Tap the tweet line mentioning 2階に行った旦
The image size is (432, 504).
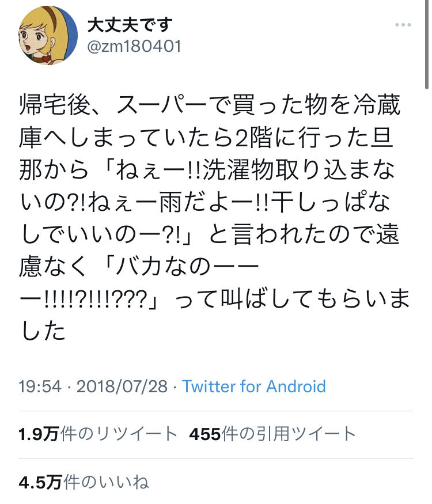[x=206, y=138]
